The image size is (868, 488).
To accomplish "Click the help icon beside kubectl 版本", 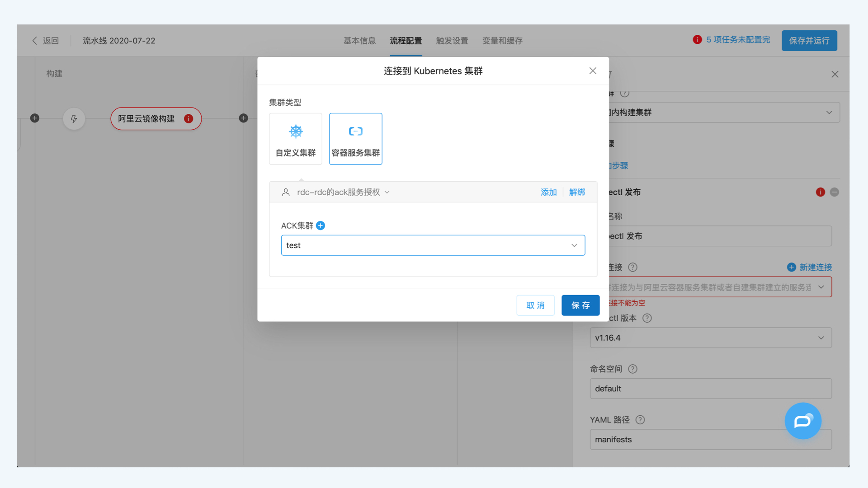I will tap(647, 318).
